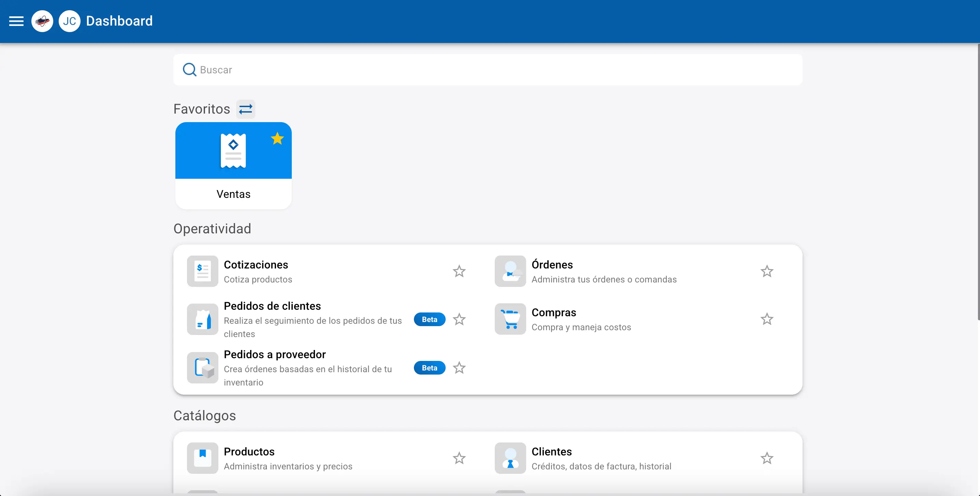Click 'Créditos, datos de factura, historial' text
Image resolution: width=980 pixels, height=496 pixels.
point(601,466)
